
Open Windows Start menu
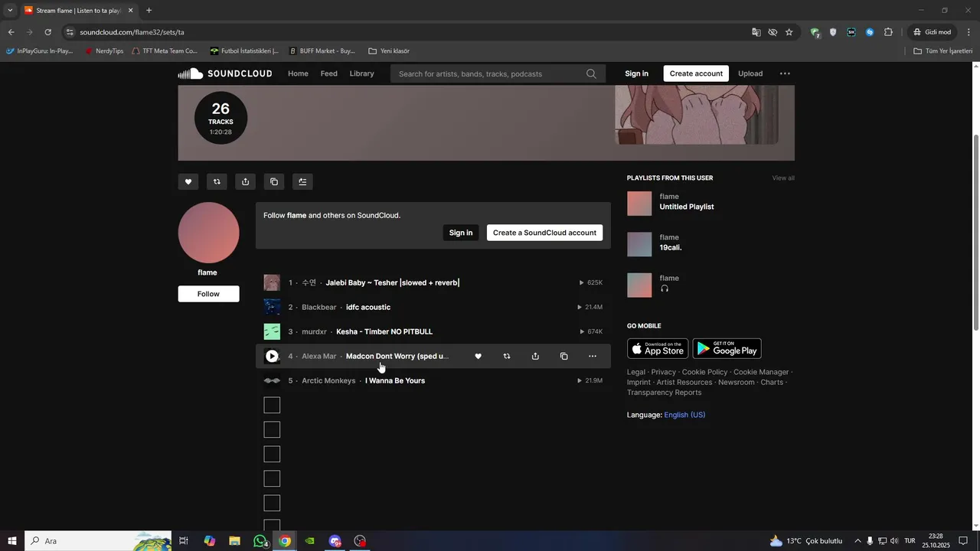12,541
